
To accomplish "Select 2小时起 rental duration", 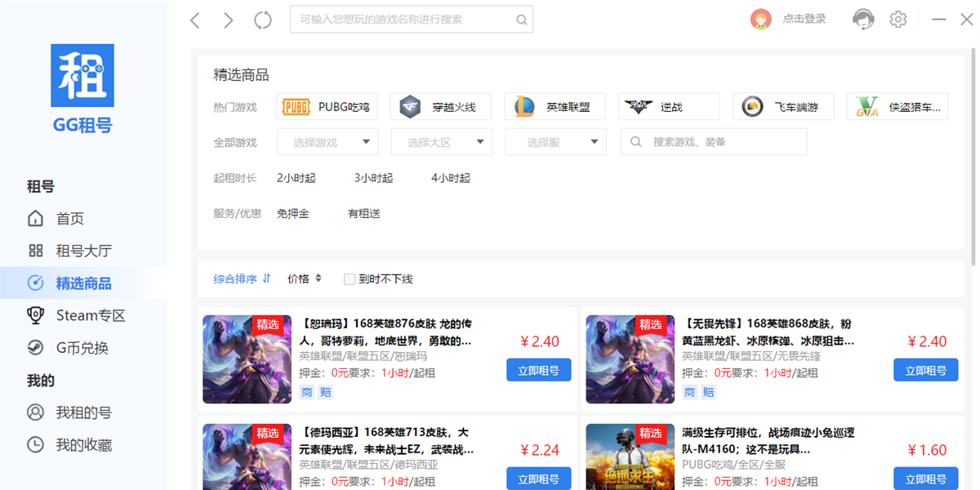I will 296,178.
